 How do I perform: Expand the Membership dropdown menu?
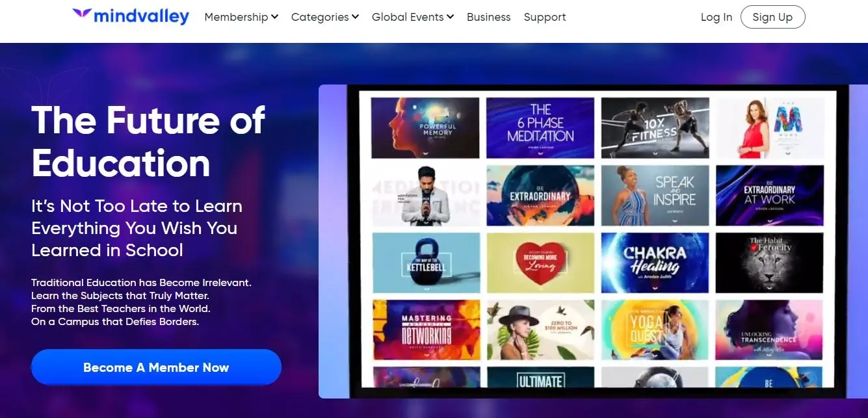[x=241, y=17]
